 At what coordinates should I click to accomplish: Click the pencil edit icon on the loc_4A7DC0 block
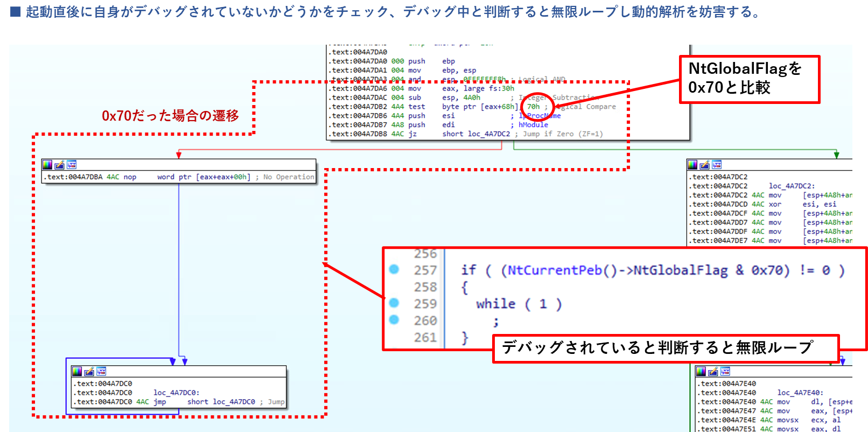[89, 372]
